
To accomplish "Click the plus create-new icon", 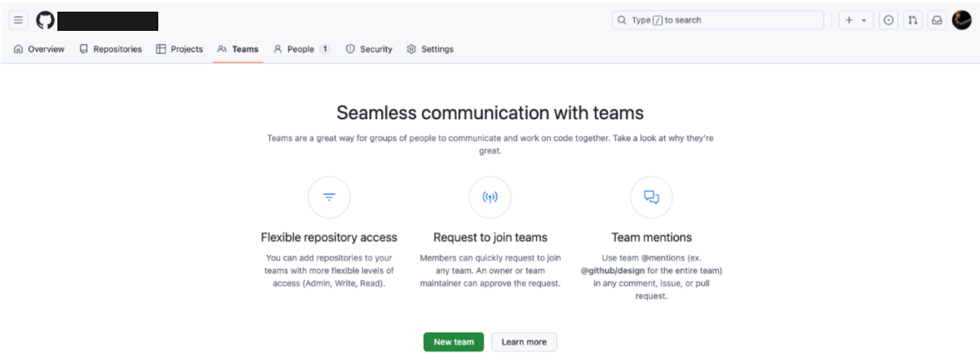I will 849,20.
